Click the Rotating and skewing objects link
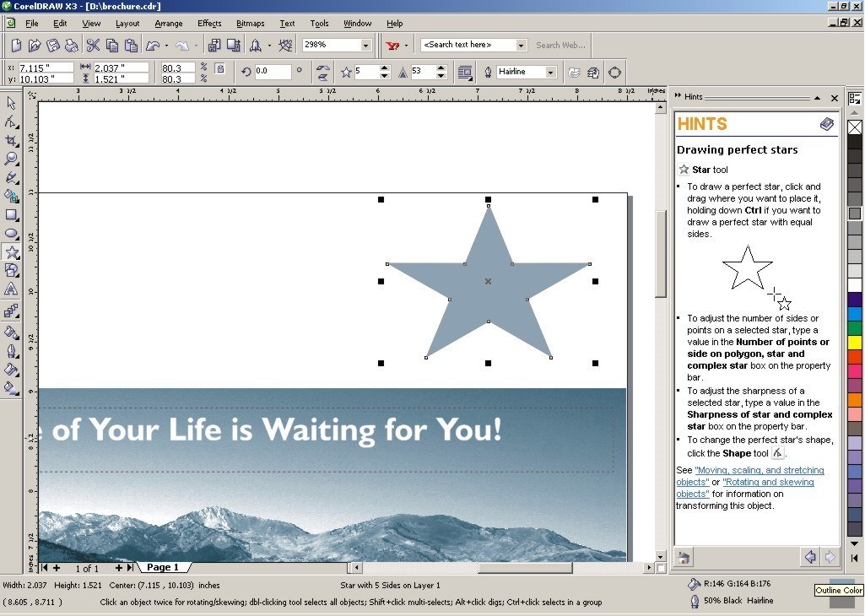This screenshot has width=865, height=616. point(768,482)
